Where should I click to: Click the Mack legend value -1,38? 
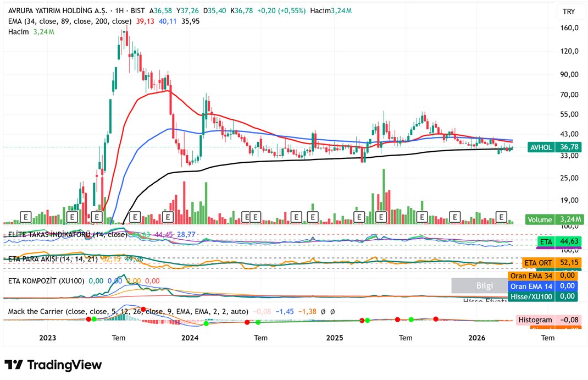point(307,311)
